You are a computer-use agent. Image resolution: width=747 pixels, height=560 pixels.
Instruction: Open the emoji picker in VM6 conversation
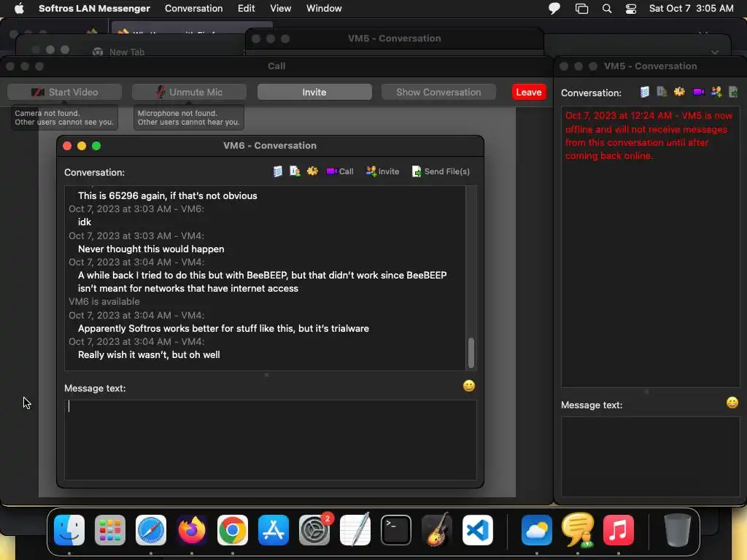click(469, 386)
